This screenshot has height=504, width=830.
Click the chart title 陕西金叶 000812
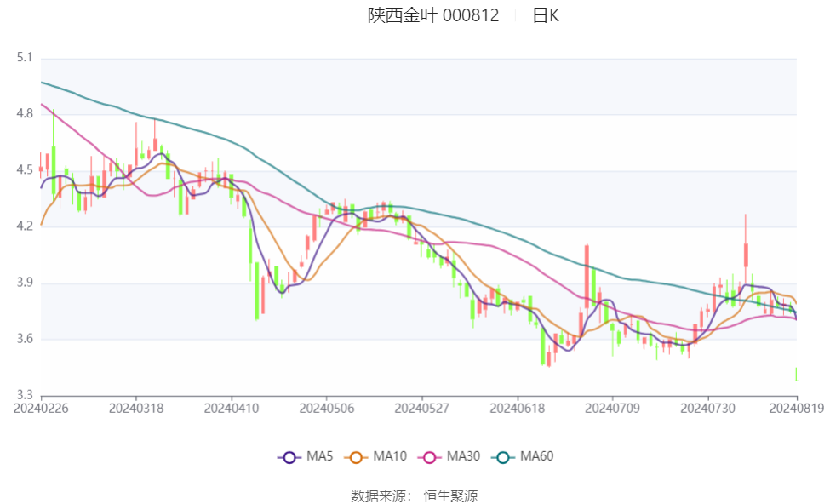click(x=433, y=15)
